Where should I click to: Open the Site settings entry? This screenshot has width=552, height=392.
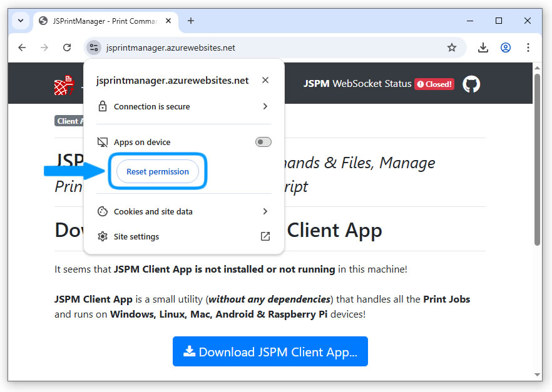click(184, 236)
